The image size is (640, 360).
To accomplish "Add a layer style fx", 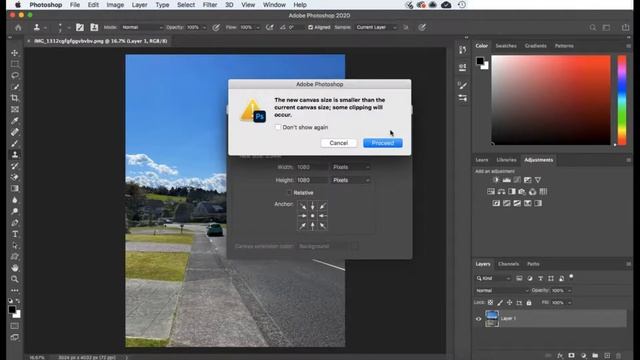I will click(x=560, y=356).
